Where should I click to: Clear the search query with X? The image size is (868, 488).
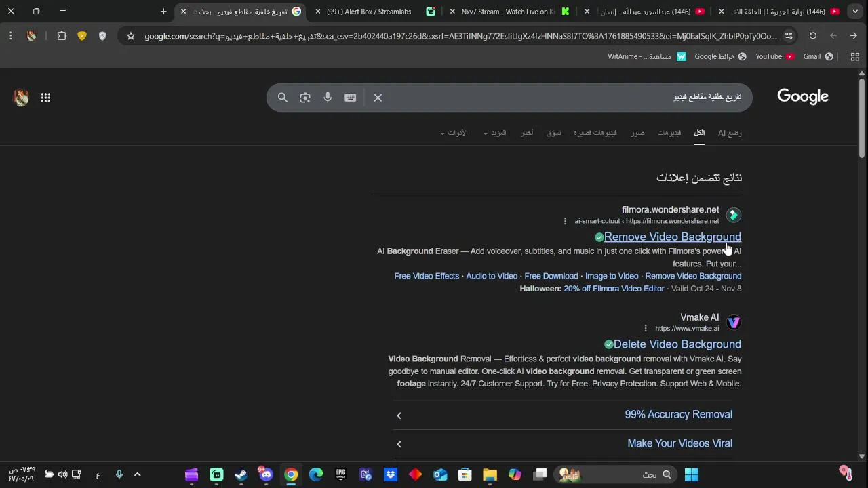pos(378,98)
